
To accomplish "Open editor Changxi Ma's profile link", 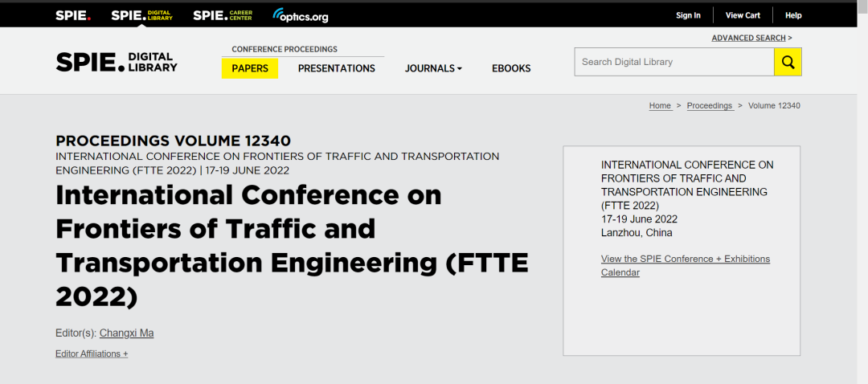I will [x=126, y=333].
